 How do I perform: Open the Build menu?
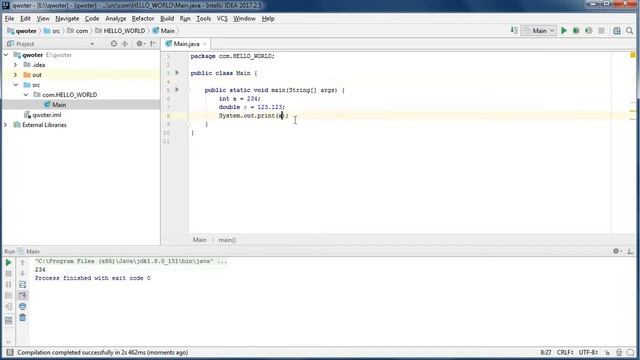(167, 18)
